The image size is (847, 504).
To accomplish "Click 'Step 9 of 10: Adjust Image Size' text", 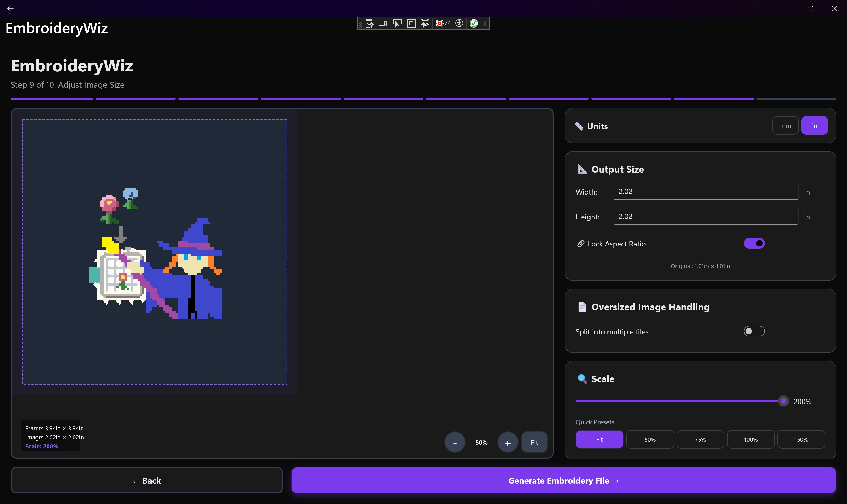I will coord(67,85).
